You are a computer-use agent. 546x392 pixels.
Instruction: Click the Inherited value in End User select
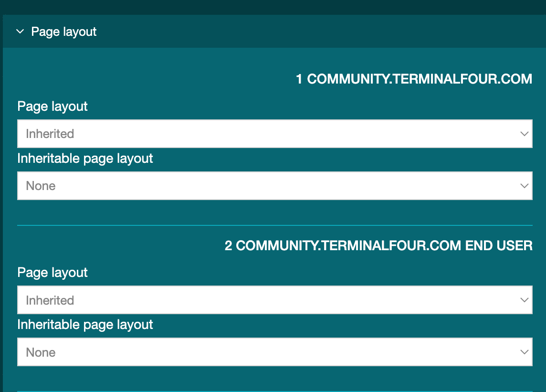pyautogui.click(x=50, y=300)
